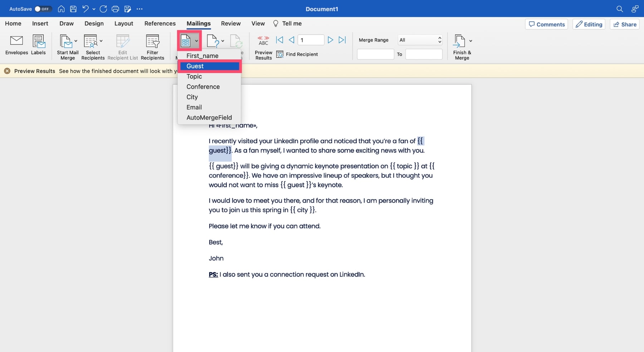The width and height of the screenshot is (644, 352).
Task: Click Edit Recipient List
Action: click(x=123, y=47)
